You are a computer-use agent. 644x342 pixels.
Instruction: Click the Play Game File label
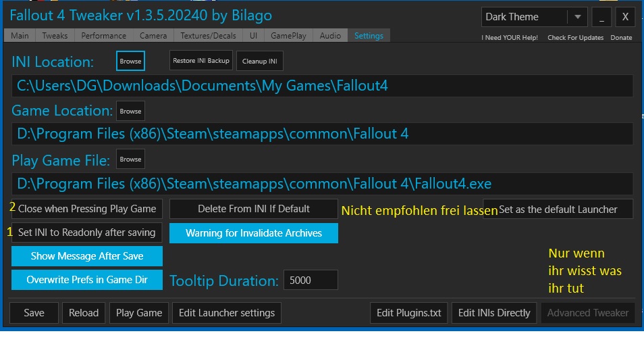pos(61,160)
